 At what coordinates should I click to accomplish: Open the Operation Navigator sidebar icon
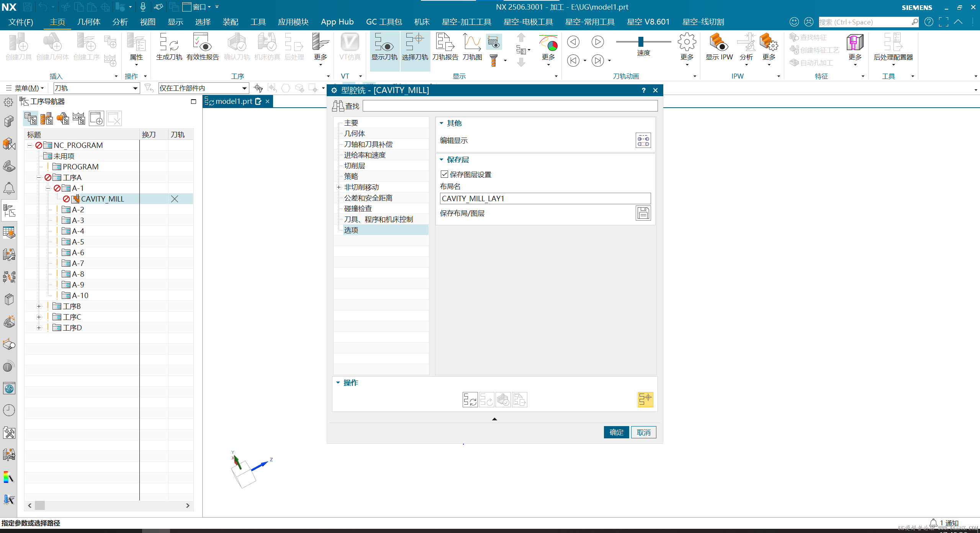9,210
